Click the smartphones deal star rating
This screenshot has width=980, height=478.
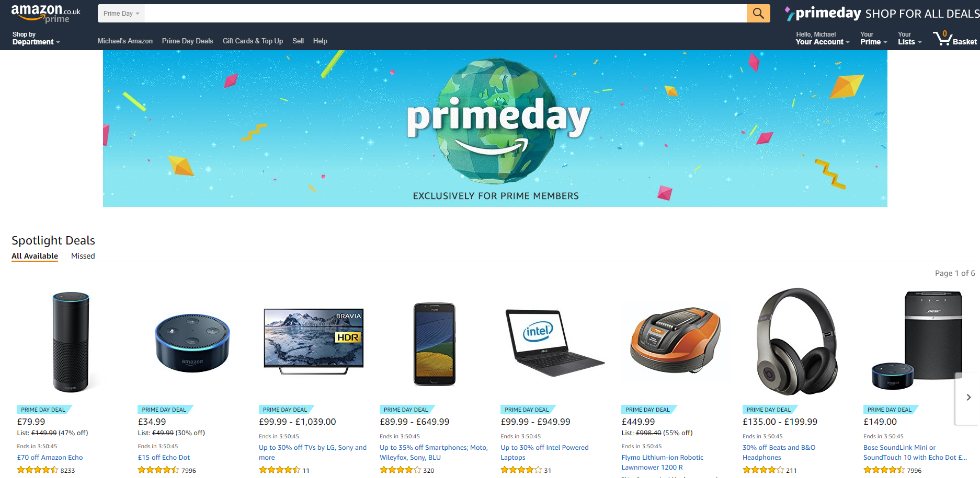click(401, 470)
